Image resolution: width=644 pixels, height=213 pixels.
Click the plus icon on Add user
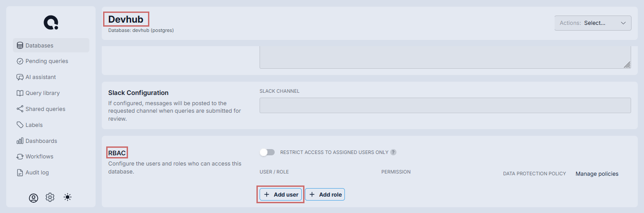point(267,194)
